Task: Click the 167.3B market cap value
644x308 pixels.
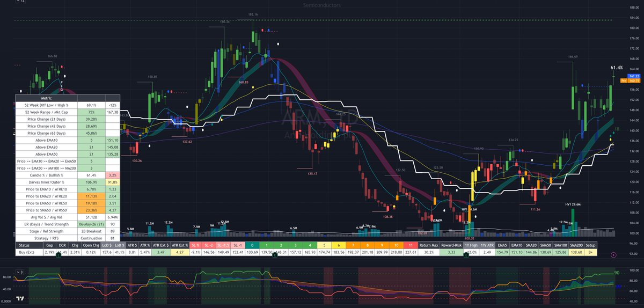Action: point(113,113)
